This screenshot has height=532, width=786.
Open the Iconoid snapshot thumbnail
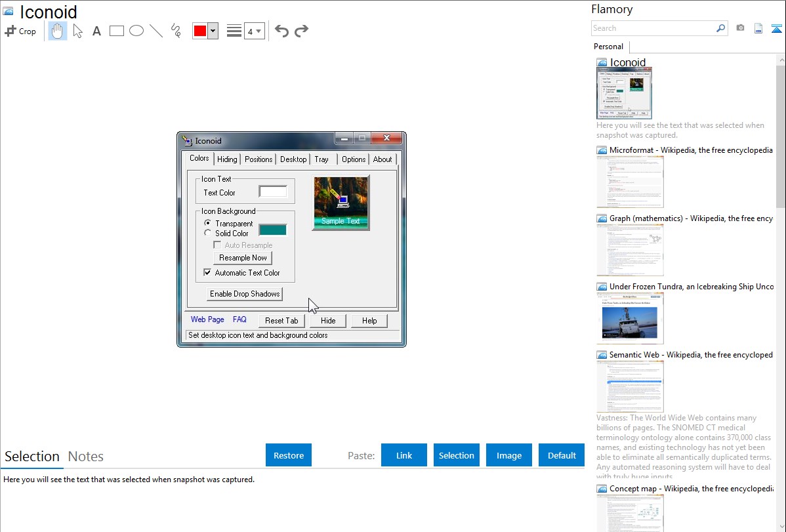(x=624, y=94)
